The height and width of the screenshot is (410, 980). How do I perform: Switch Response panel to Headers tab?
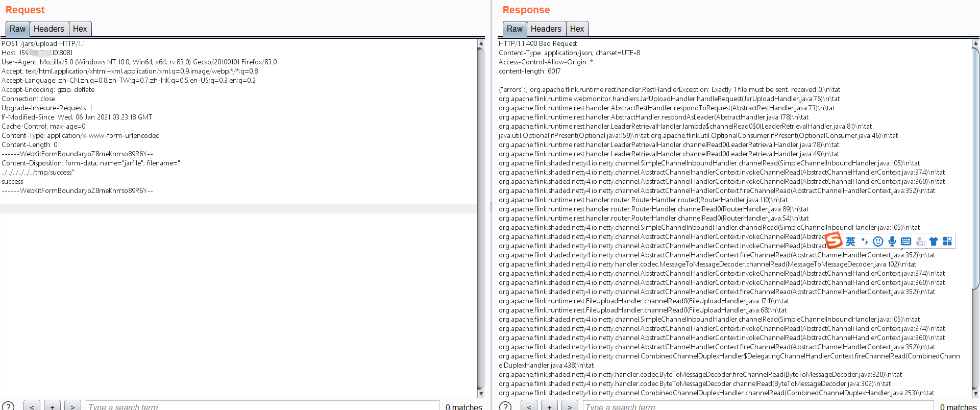tap(546, 29)
